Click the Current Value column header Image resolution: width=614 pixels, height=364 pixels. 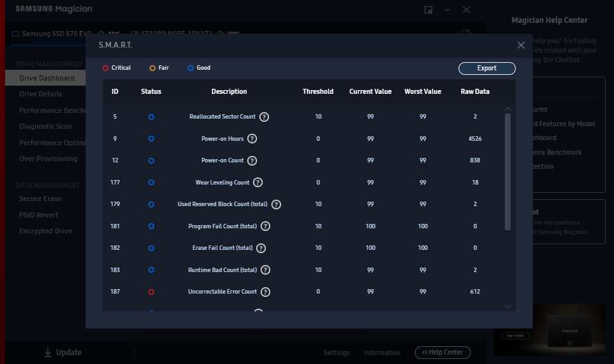[x=370, y=91]
